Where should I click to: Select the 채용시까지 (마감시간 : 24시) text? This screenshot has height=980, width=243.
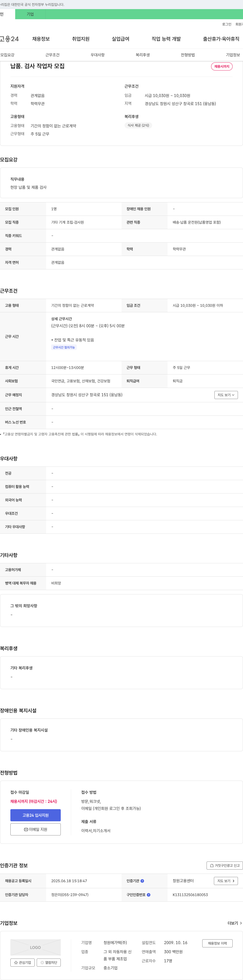click(33, 801)
